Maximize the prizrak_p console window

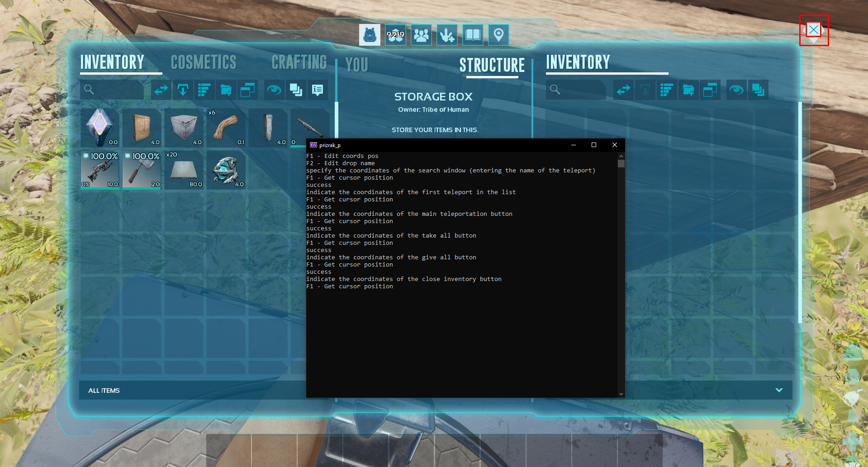click(x=594, y=145)
